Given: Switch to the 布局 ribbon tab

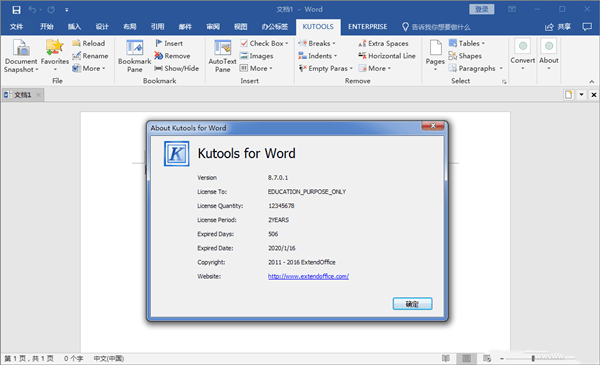Looking at the screenshot, I should (x=130, y=27).
